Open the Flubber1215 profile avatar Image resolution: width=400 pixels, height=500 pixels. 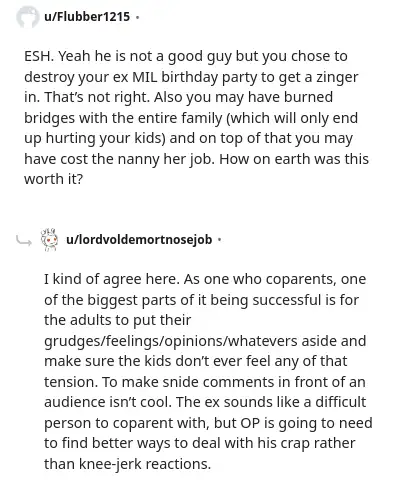click(x=28, y=17)
